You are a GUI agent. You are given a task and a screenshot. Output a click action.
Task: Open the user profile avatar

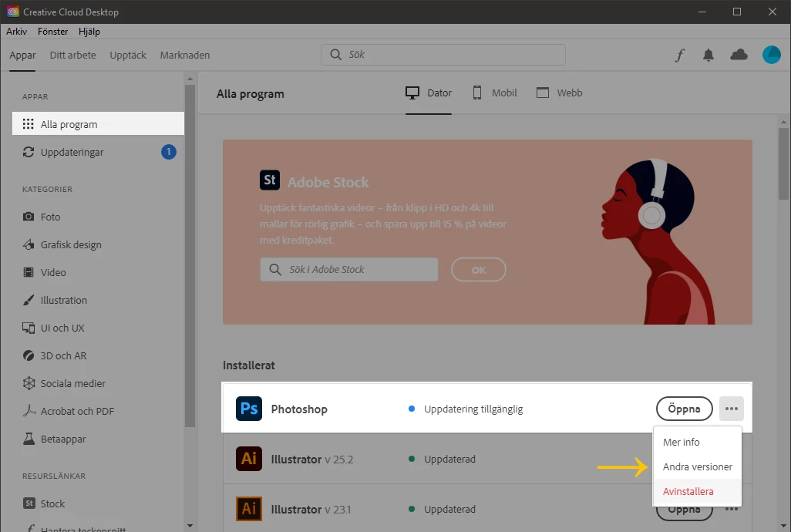coord(771,55)
